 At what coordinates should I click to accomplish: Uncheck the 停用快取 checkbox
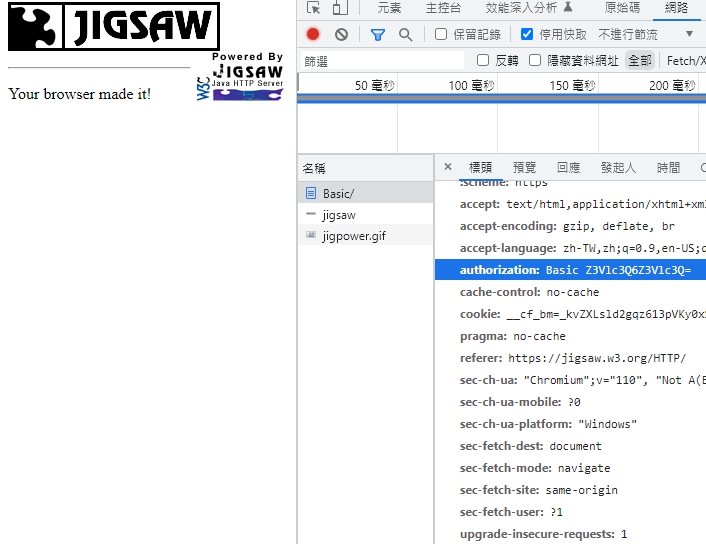point(527,34)
